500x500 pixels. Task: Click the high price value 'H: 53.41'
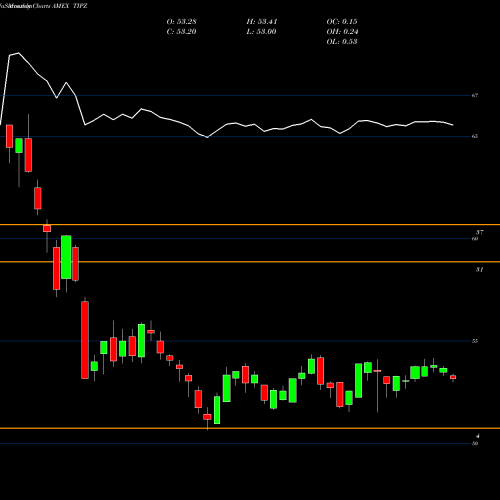click(262, 22)
